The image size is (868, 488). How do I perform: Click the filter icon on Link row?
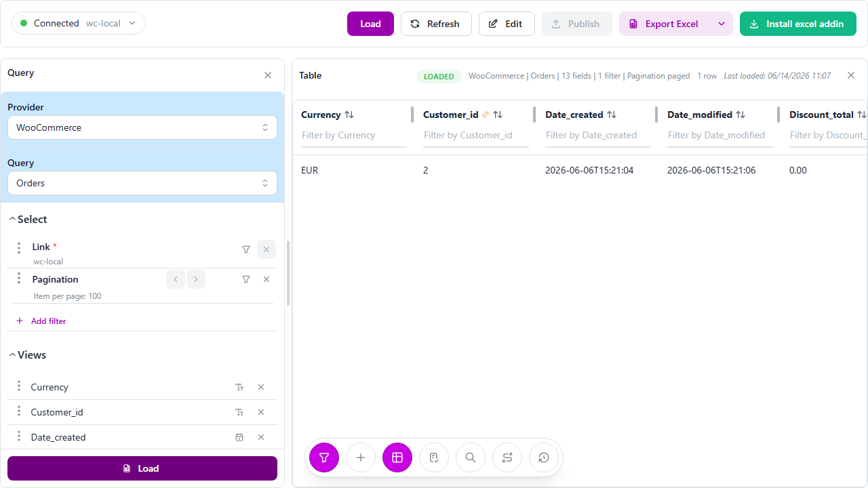click(x=246, y=249)
